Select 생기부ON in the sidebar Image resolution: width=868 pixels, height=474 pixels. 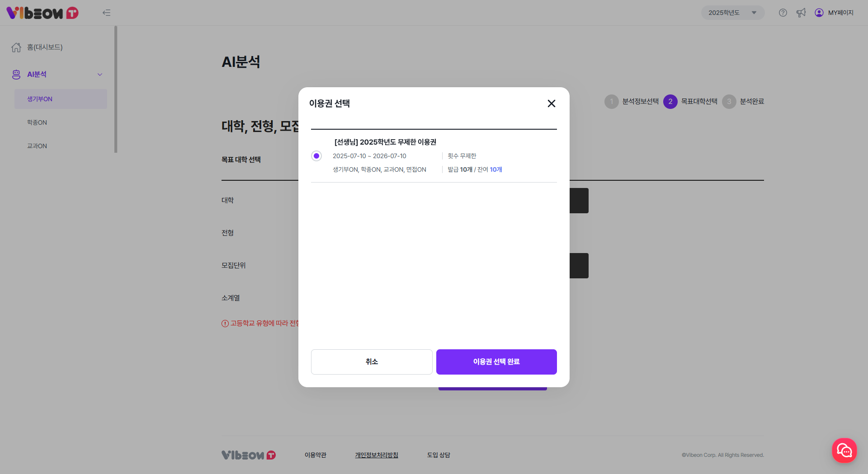[40, 99]
